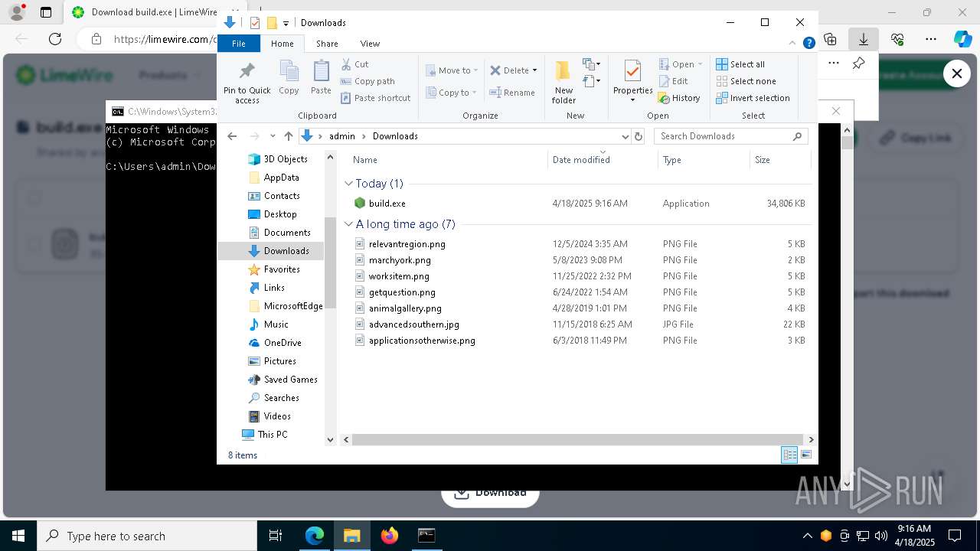Open Properties from the ribbon
Viewport: 980px width, 551px height.
tap(632, 83)
